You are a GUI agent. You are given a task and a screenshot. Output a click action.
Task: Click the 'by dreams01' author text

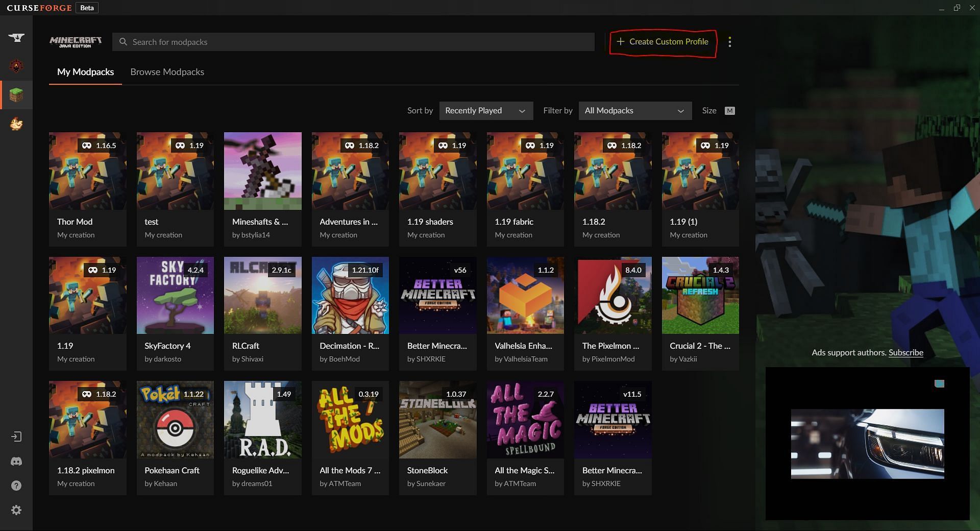(x=252, y=484)
